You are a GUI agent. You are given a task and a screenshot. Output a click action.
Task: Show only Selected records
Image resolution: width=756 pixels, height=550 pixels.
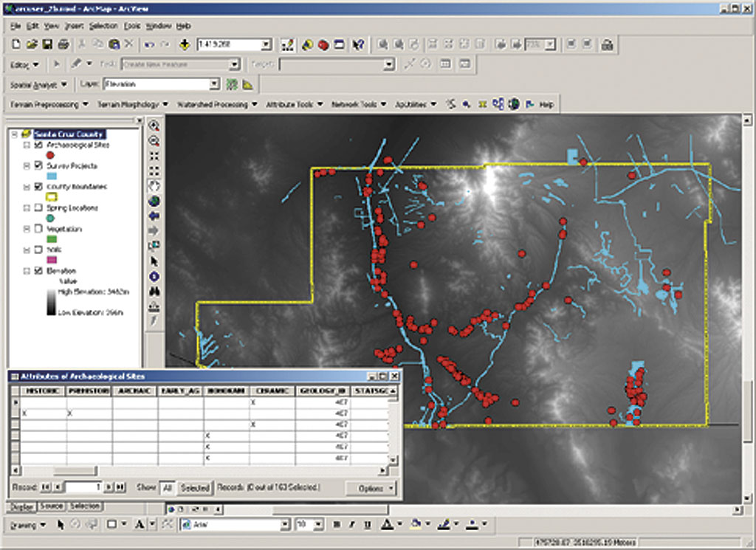(x=194, y=488)
